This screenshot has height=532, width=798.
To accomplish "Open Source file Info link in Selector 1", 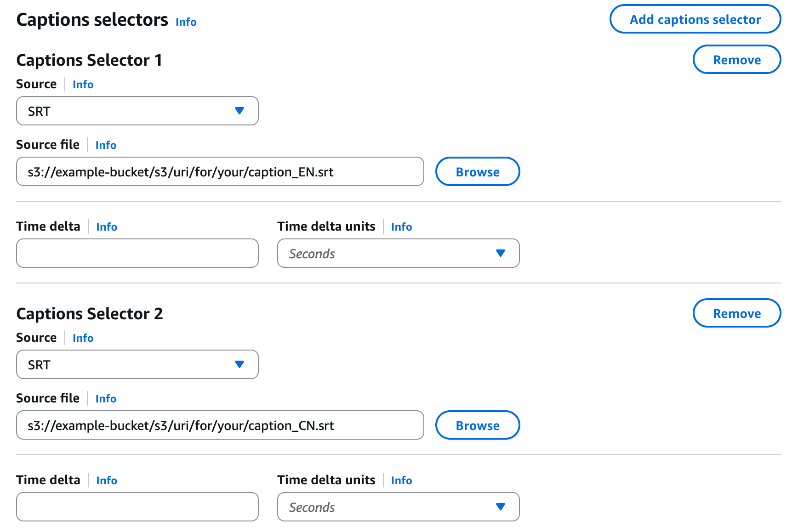I will [x=106, y=145].
